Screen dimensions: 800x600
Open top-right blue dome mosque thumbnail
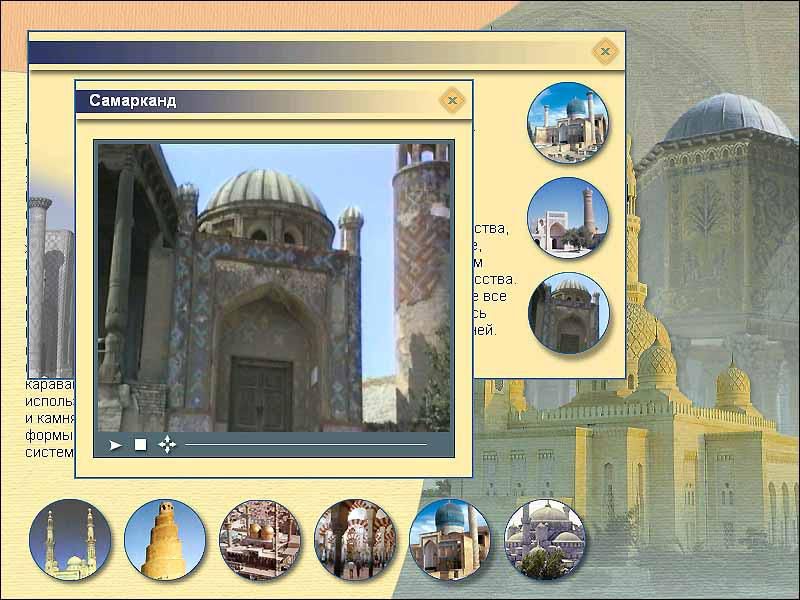[x=568, y=123]
